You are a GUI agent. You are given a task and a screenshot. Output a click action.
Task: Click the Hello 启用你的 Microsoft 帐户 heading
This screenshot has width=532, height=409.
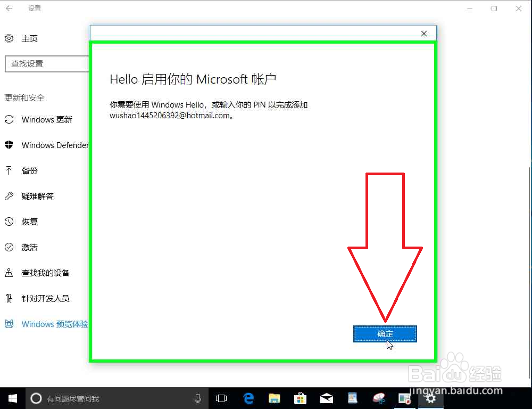pyautogui.click(x=193, y=79)
